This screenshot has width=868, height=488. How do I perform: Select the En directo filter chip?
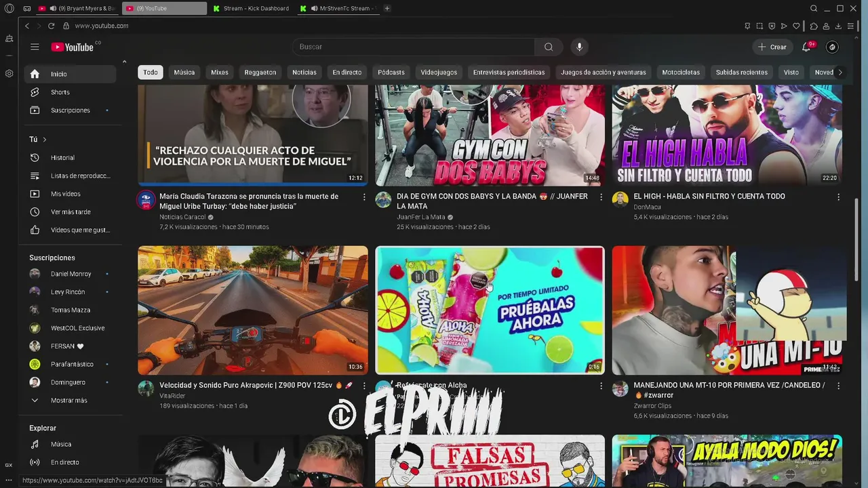[347, 73]
